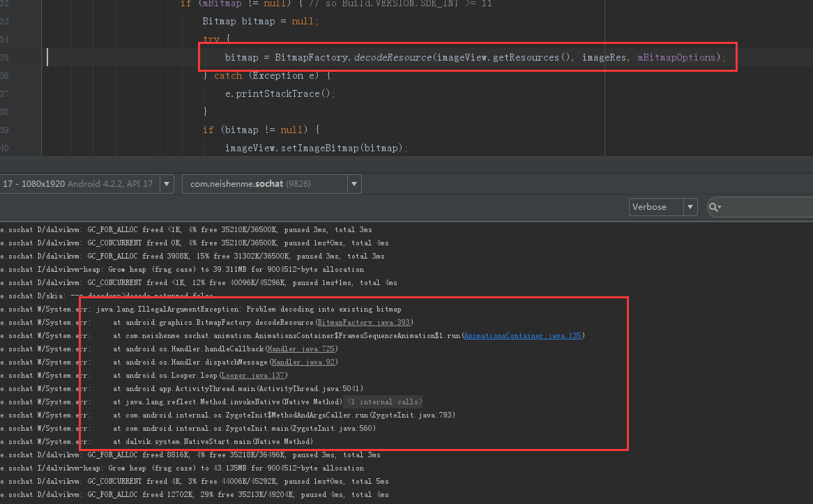Image resolution: width=813 pixels, height=504 pixels.
Task: Select the 'GC_FOR_ALLOC freed 8816K' log line
Action: click(190, 455)
